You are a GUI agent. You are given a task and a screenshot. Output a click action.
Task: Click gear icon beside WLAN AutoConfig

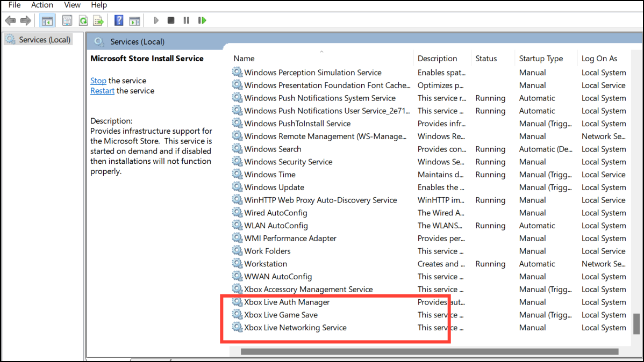(238, 226)
